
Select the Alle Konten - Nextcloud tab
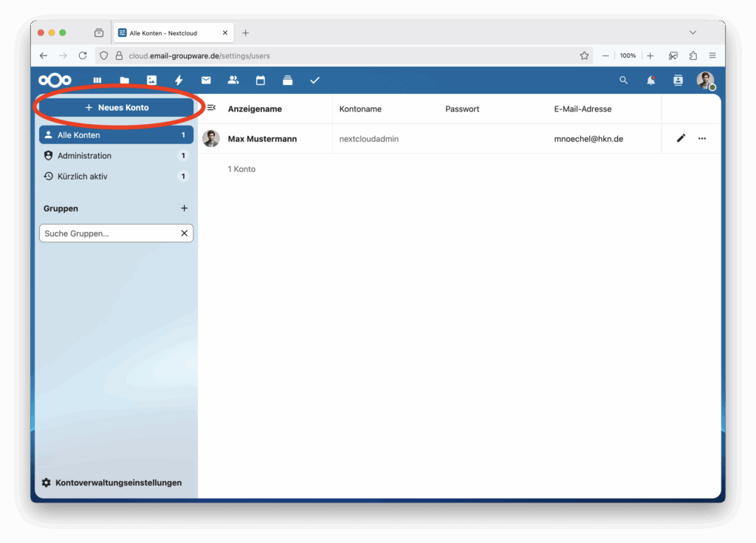[173, 33]
